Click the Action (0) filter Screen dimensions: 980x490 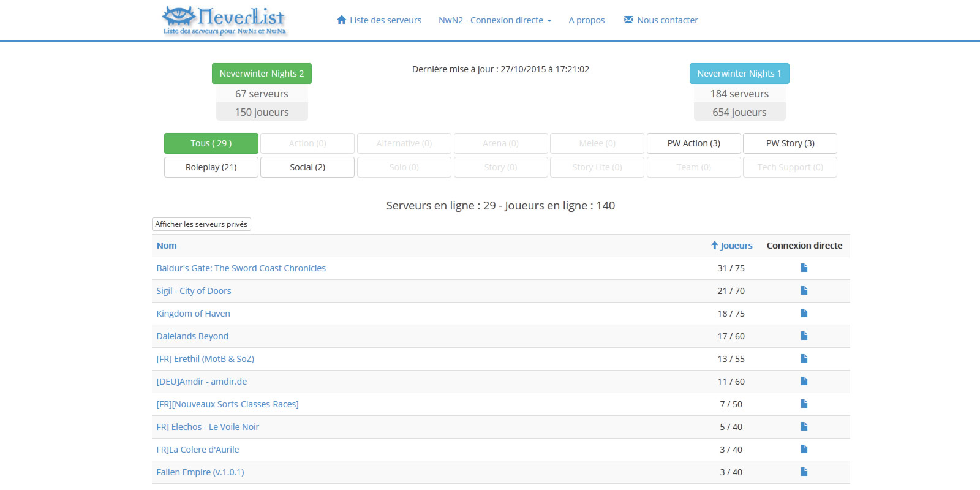(307, 143)
